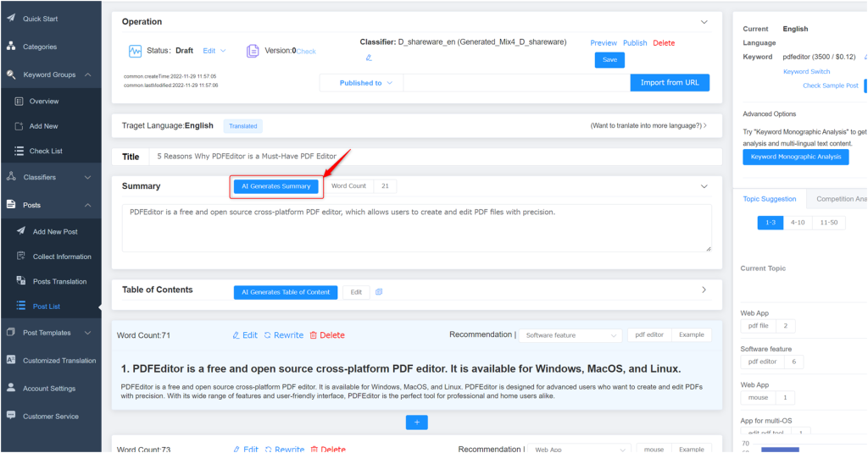Viewport: 868px width, 453px height.
Task: Click the Save button
Action: click(609, 60)
